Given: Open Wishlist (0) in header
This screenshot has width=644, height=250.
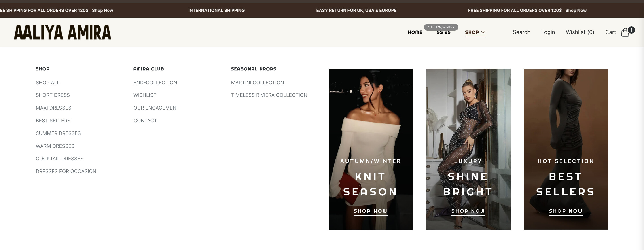Looking at the screenshot, I should 580,32.
